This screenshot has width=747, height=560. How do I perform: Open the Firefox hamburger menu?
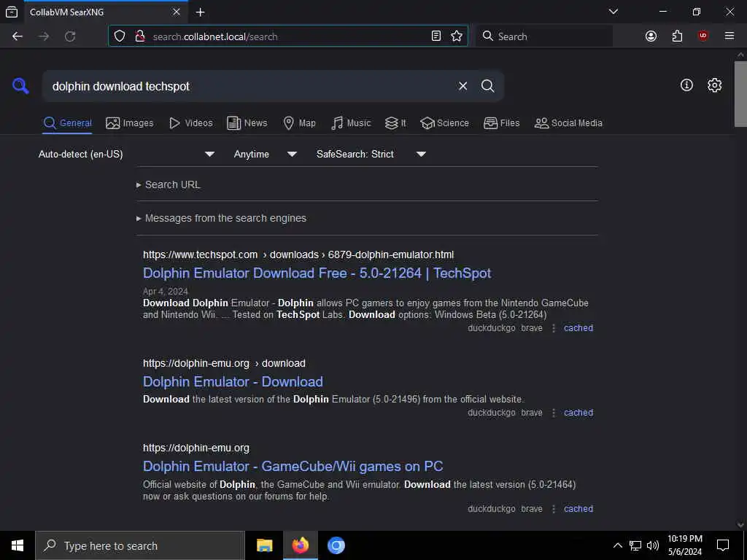(729, 36)
